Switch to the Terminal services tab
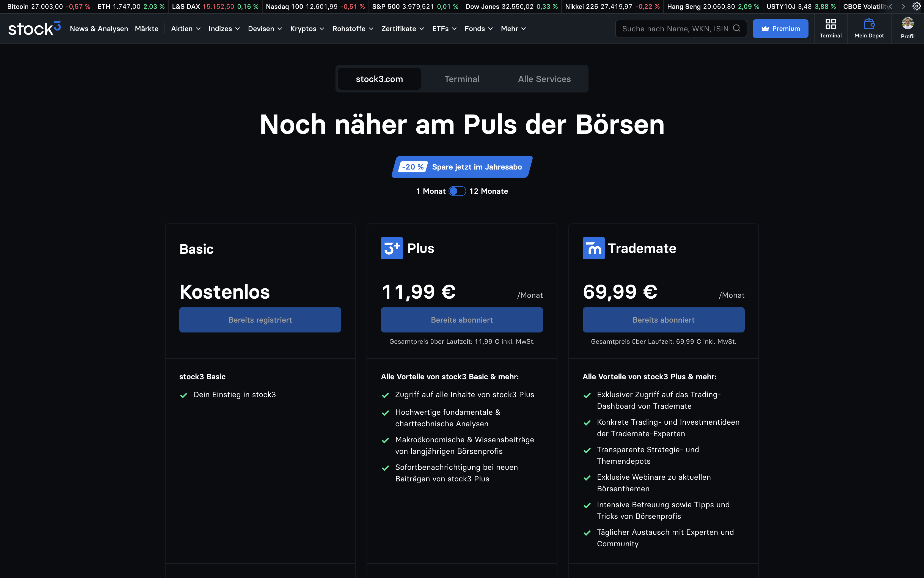Viewport: 924px width, 578px height. [x=462, y=79]
